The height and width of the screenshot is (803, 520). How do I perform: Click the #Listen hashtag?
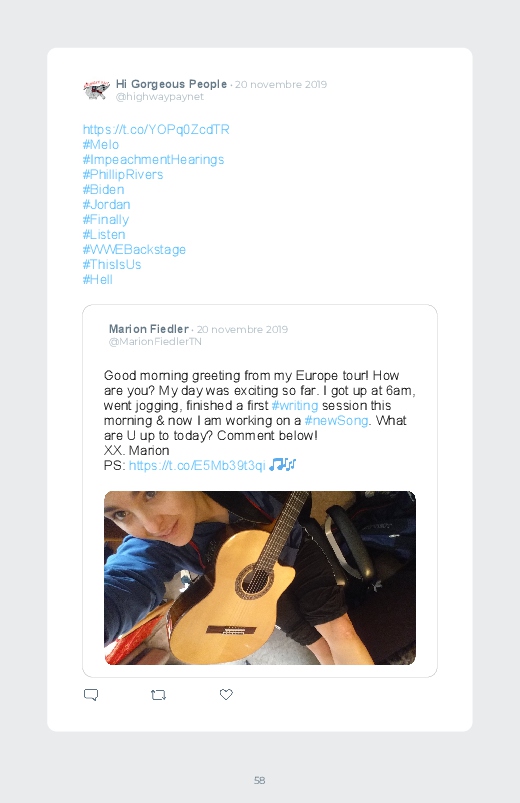tap(104, 235)
